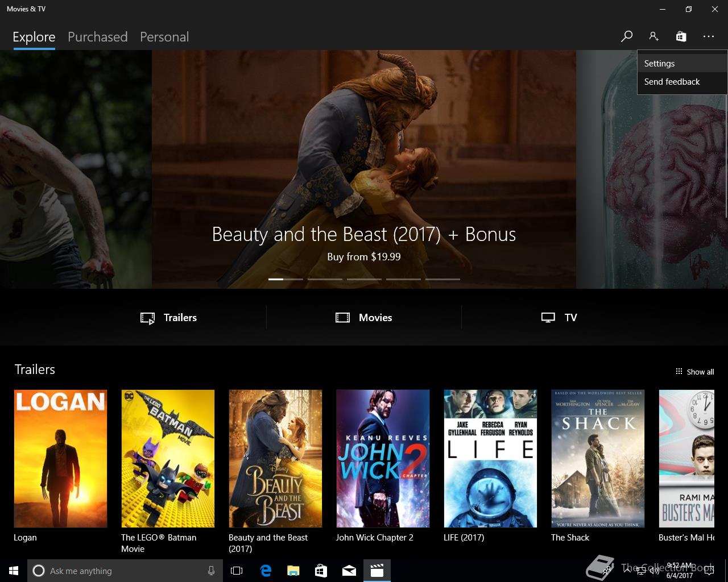
Task: Open the Movies category button
Action: 364,318
